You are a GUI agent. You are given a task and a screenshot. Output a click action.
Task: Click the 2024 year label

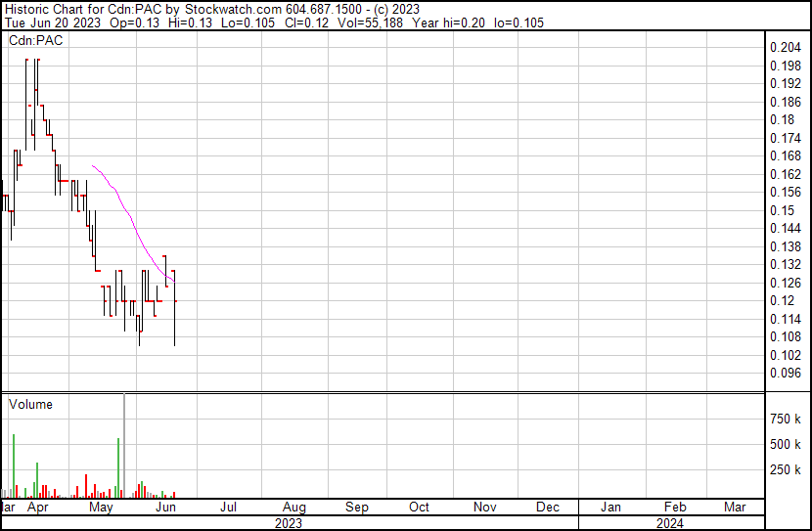click(670, 523)
